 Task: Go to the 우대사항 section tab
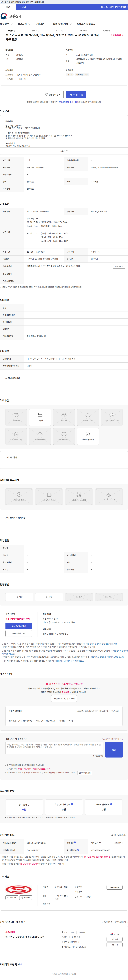(59, 30)
